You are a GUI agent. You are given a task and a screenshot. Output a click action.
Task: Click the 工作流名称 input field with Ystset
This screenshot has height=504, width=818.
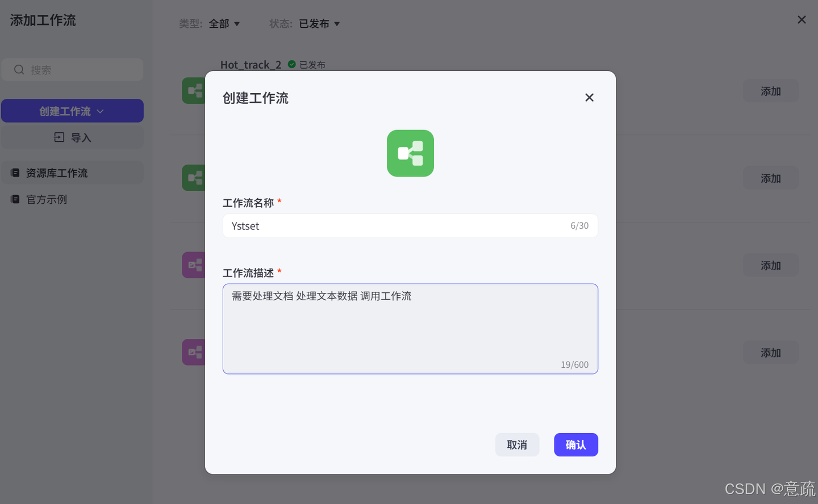point(410,226)
